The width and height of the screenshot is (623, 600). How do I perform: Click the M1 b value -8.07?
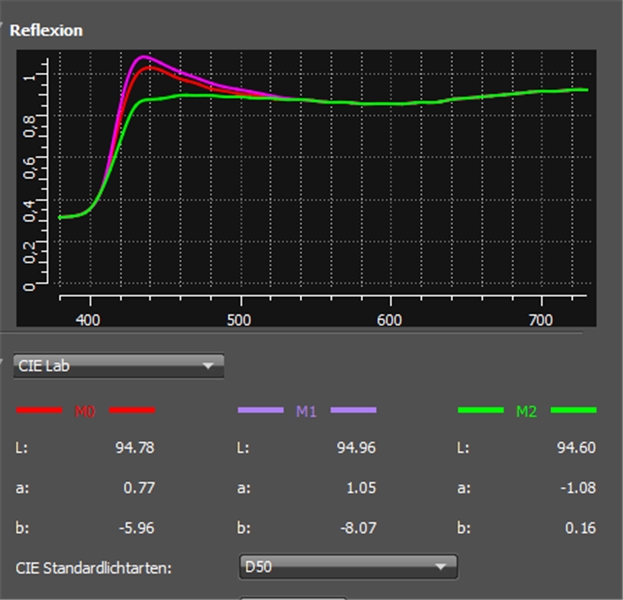354,528
